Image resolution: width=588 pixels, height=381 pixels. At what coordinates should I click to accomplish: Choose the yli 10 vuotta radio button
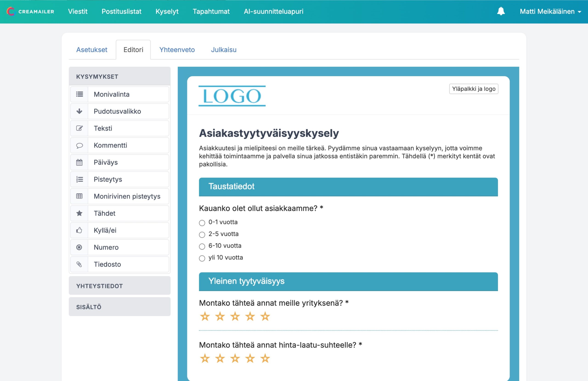202,258
